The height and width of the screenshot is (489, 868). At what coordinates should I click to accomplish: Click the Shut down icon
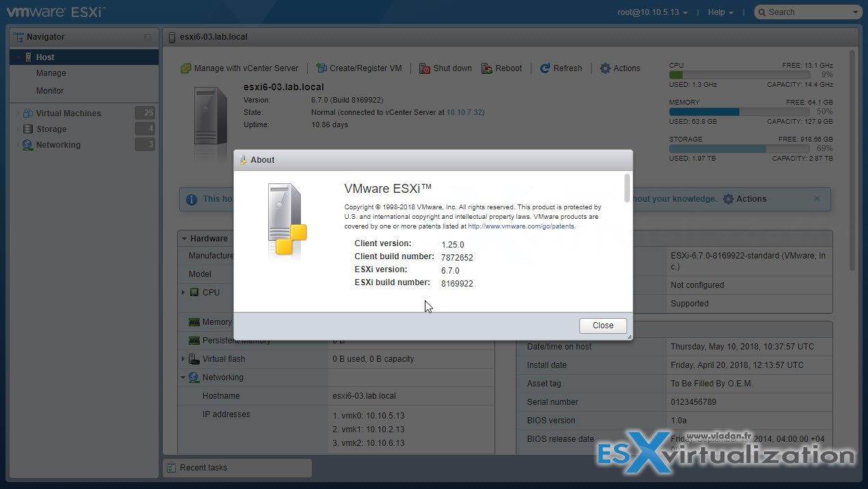425,68
